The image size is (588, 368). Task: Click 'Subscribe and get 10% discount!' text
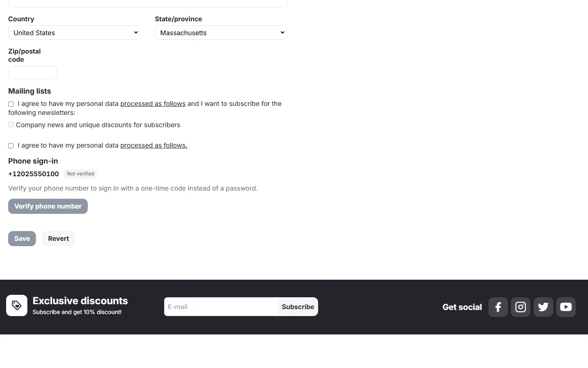(77, 312)
